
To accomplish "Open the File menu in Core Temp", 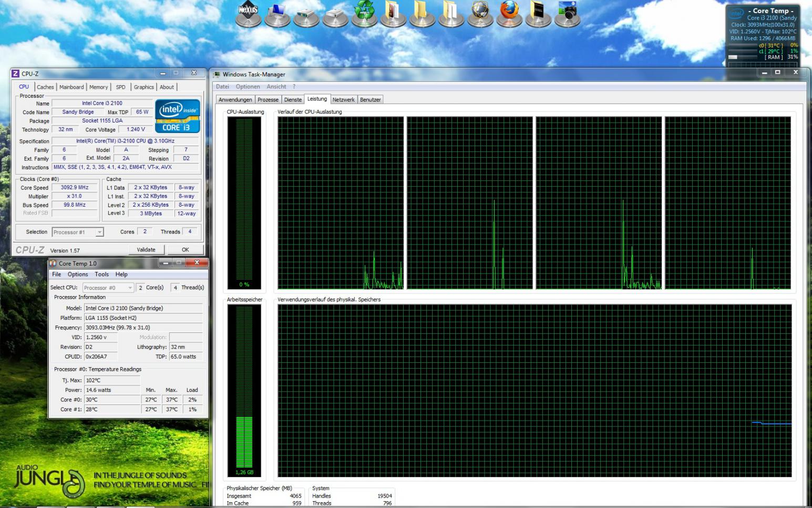I will click(x=57, y=275).
